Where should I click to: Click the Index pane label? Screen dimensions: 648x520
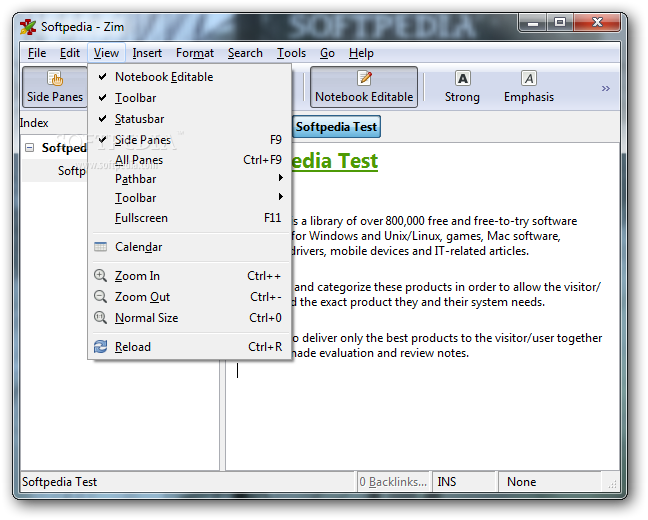coord(34,123)
